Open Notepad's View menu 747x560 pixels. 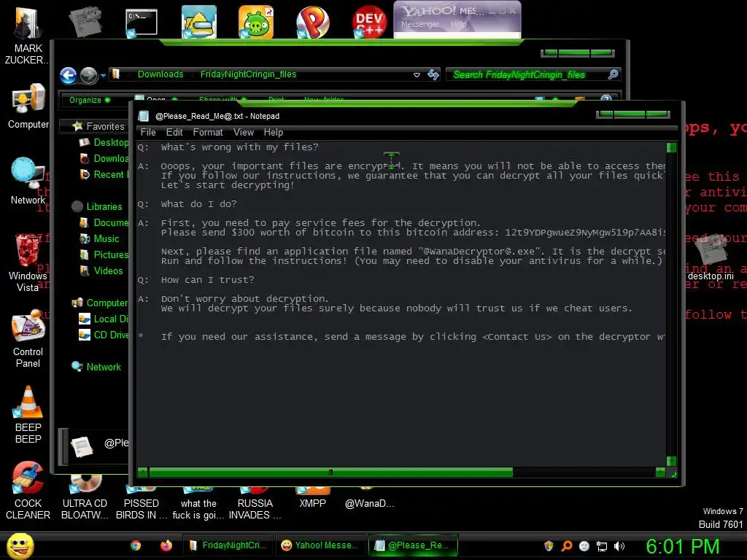[x=244, y=133]
